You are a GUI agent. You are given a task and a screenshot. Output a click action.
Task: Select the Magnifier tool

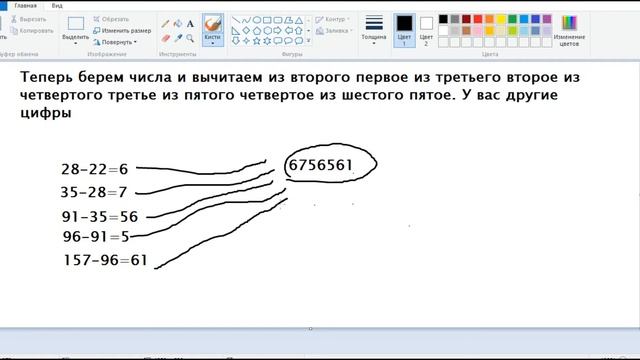(190, 38)
